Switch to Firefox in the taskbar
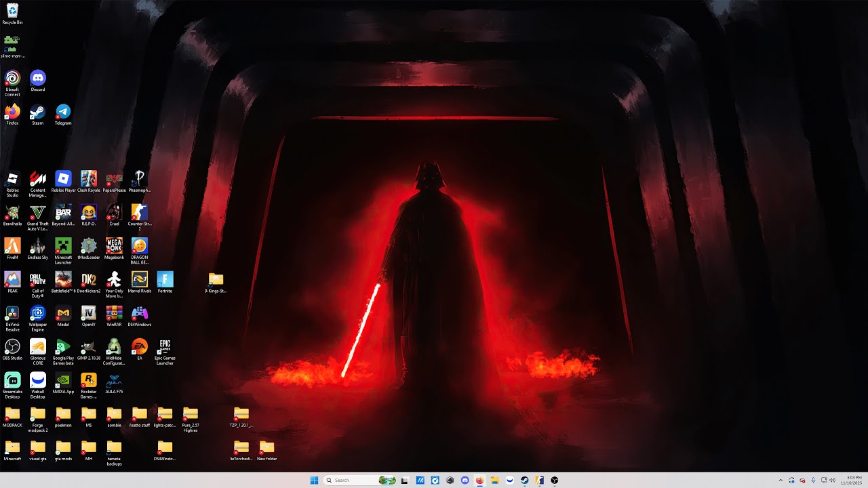Viewport: 868px width, 488px height. pos(480,480)
